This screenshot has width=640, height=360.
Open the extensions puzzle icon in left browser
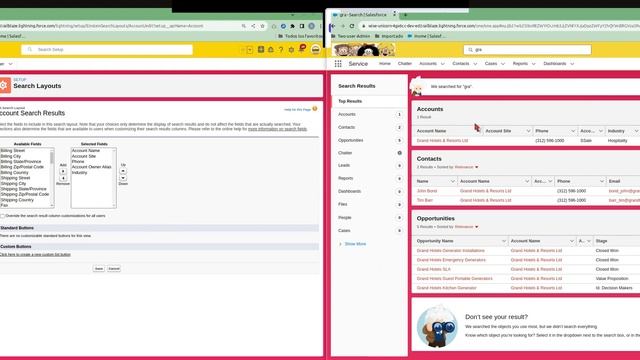point(293,26)
